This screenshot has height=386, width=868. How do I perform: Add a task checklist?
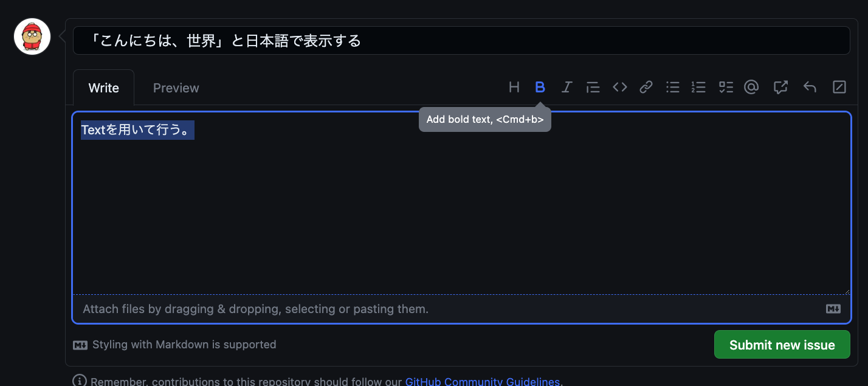point(725,87)
